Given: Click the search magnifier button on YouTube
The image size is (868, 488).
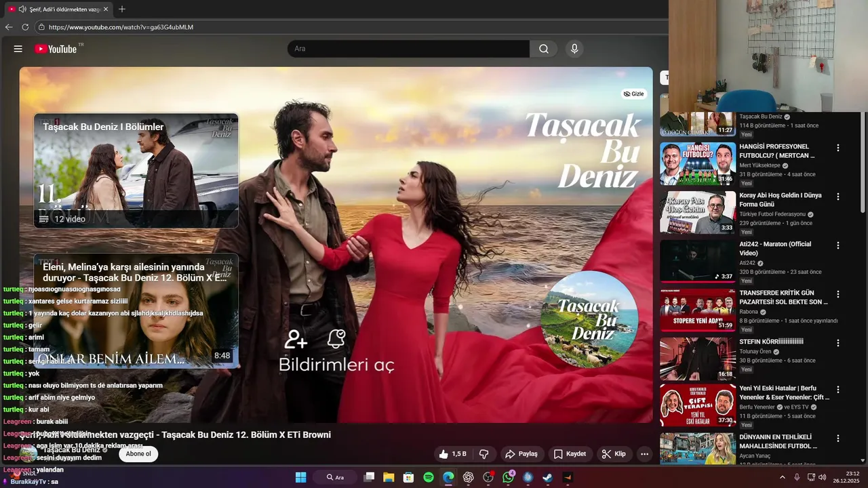Looking at the screenshot, I should point(544,49).
